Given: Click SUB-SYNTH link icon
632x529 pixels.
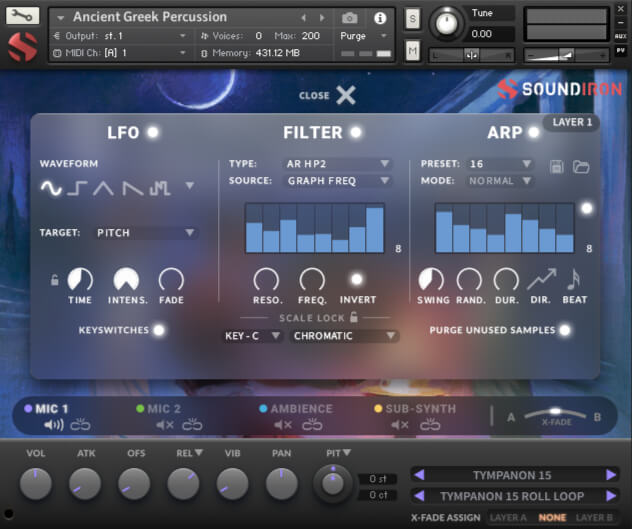Looking at the screenshot, I should click(430, 425).
